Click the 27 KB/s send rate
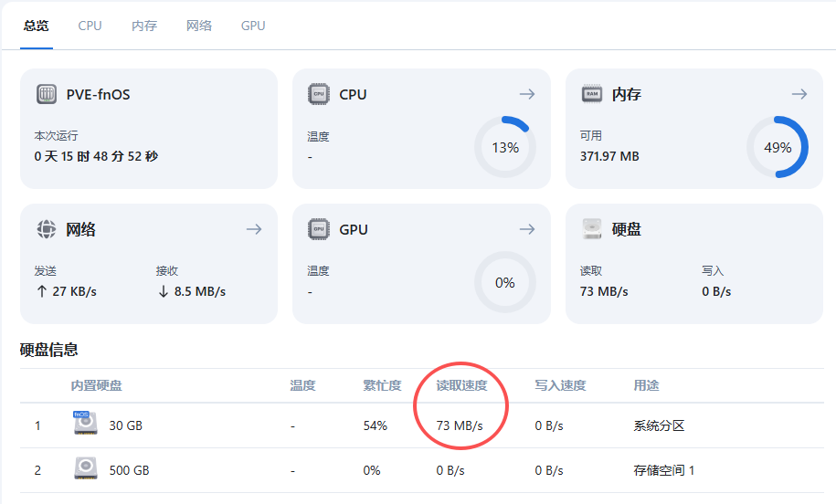Screen dimensions: 836x504 pos(75,291)
